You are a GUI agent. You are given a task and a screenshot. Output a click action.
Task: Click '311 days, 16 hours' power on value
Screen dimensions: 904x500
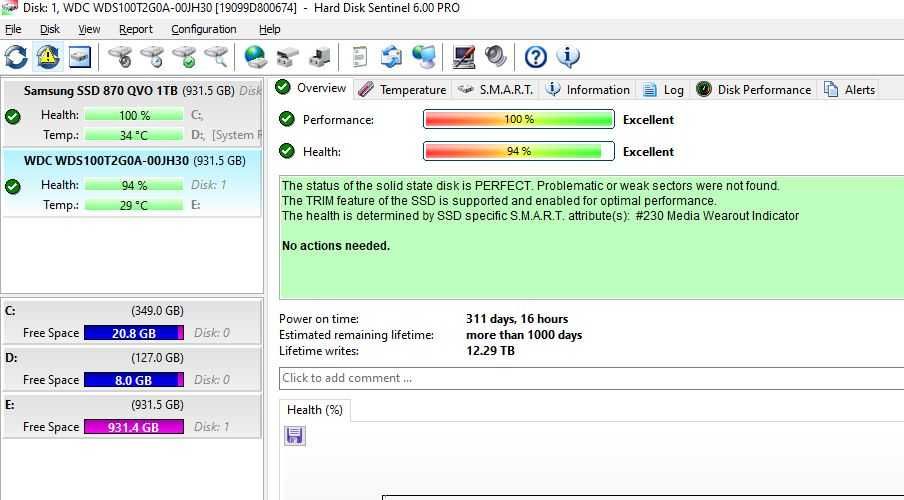[x=517, y=319]
